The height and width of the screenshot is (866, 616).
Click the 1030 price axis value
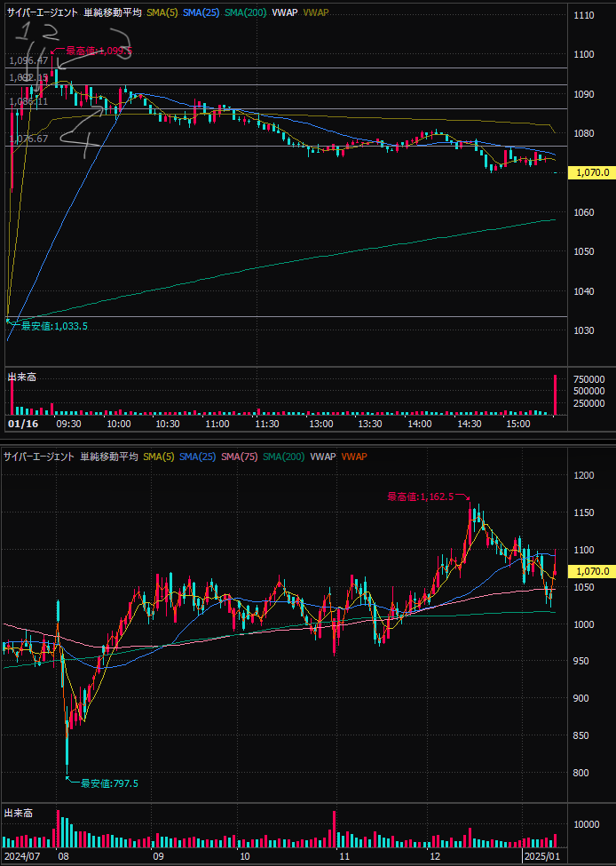coord(583,330)
